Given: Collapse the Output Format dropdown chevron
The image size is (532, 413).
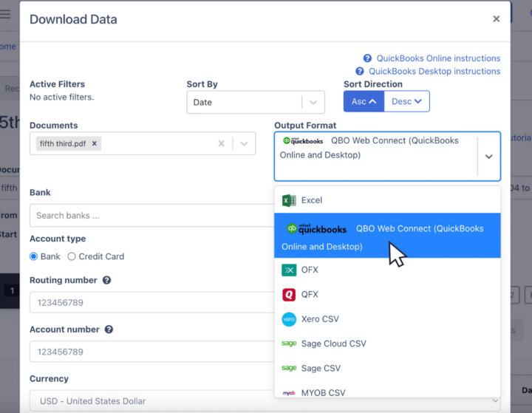Looking at the screenshot, I should point(488,157).
